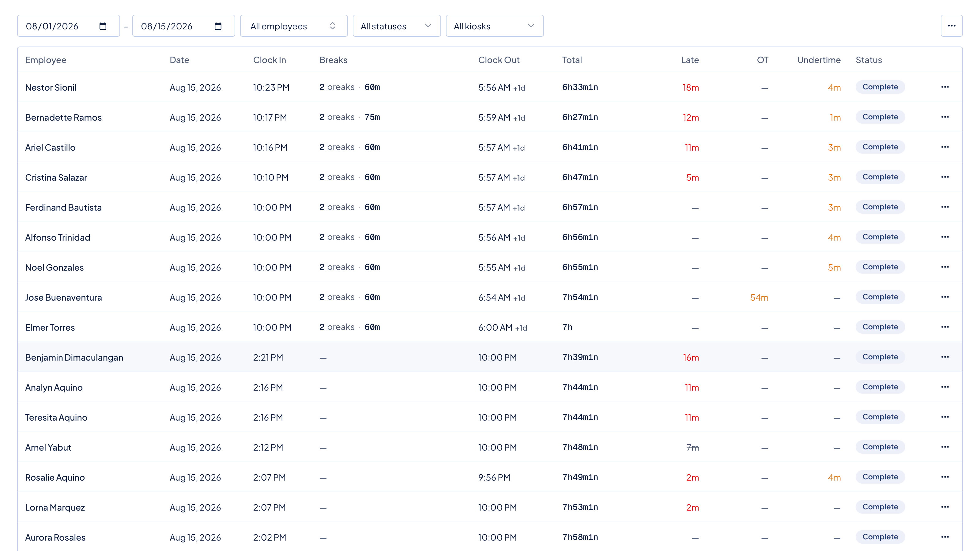This screenshot has width=980, height=551.
Task: Open row actions for Arnel Yabut
Action: point(945,447)
